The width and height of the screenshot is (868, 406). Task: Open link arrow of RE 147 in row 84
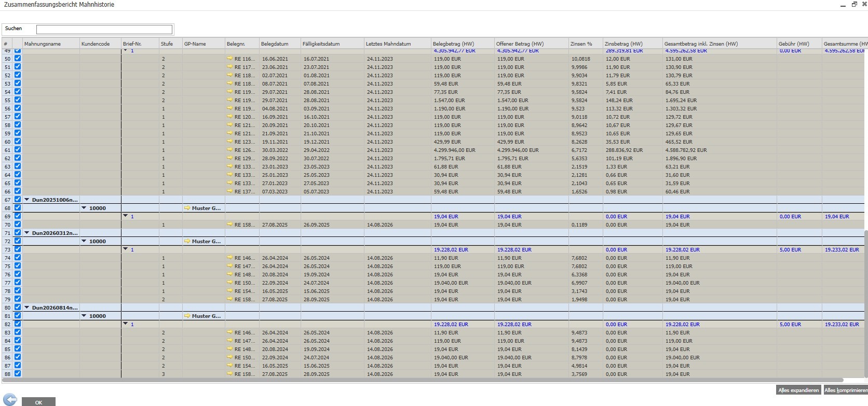tap(229, 341)
